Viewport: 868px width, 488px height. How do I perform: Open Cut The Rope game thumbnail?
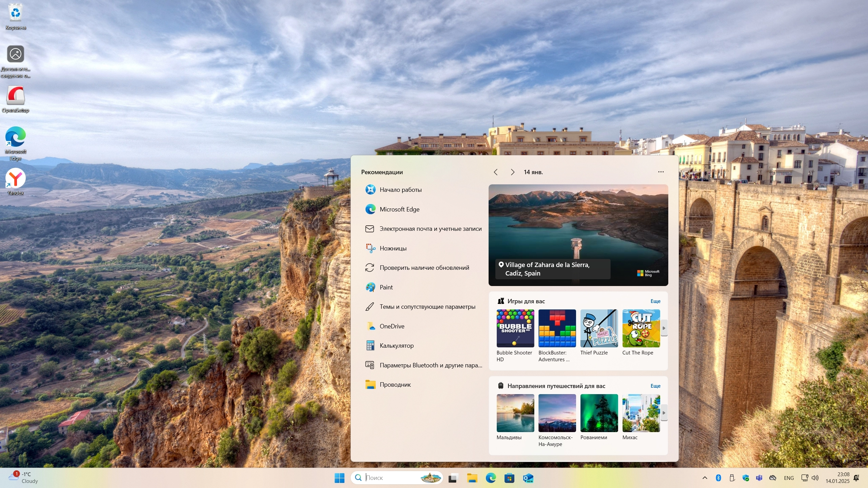(641, 328)
